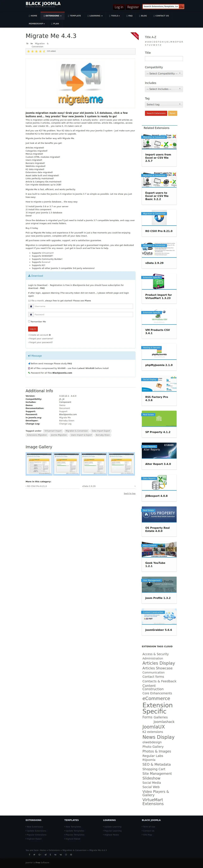Viewport: 203px width, 868px height.
Task: Click VirtueMart Extensions in tags cloud
Action: click(153, 802)
